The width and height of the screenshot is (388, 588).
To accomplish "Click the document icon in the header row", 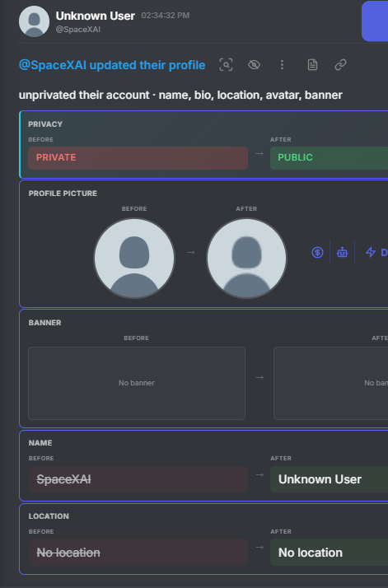I will (x=312, y=65).
